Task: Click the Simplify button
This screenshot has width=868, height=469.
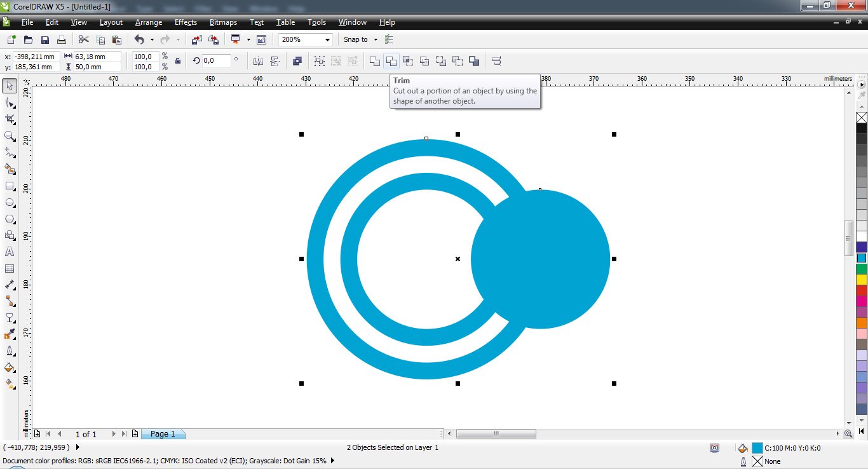Action: pos(424,61)
